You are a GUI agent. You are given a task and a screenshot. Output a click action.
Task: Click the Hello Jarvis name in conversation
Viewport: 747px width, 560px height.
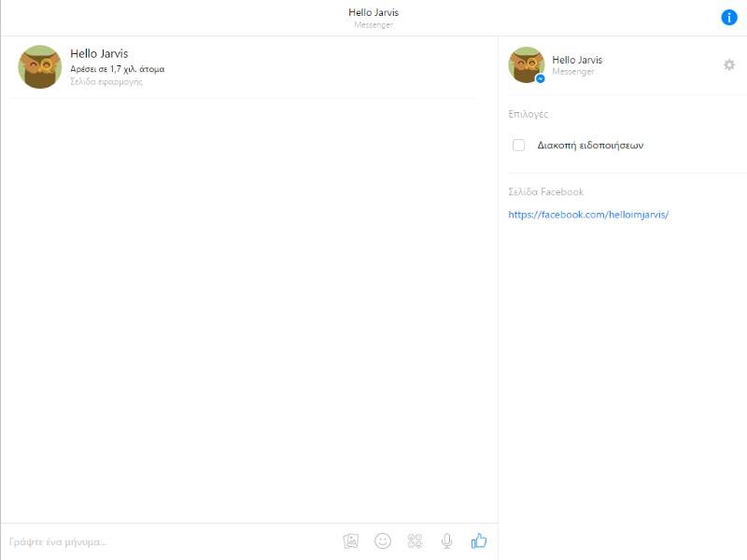[x=99, y=54]
